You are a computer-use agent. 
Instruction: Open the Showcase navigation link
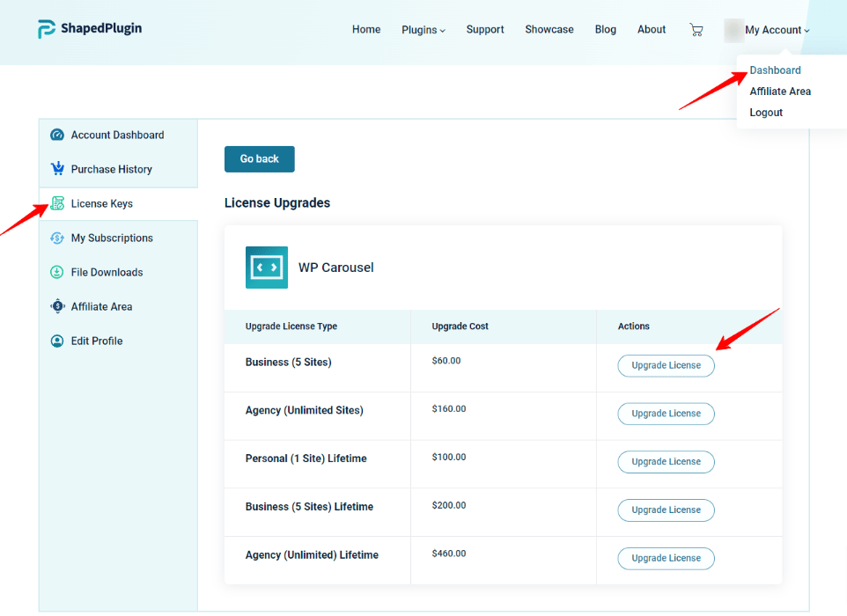coord(549,30)
